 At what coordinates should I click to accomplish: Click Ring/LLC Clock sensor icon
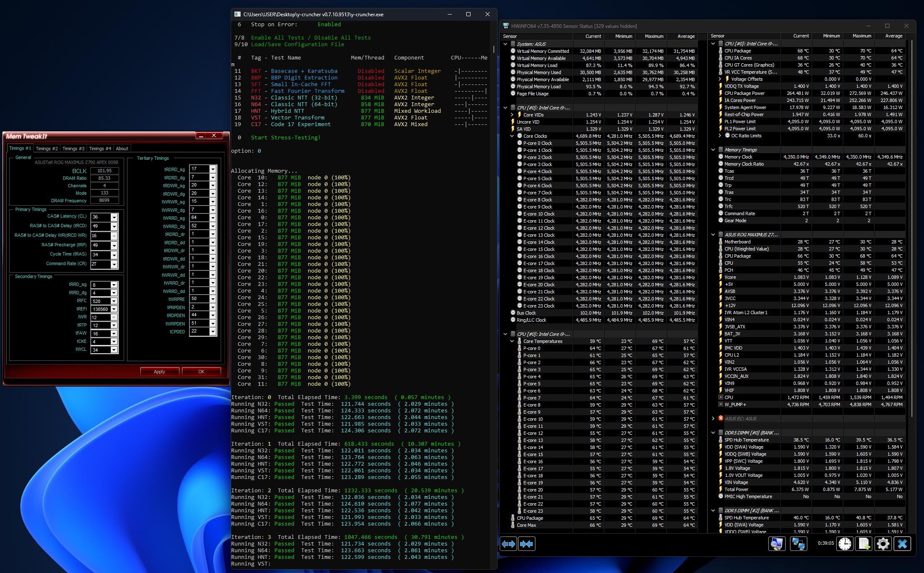pos(513,320)
